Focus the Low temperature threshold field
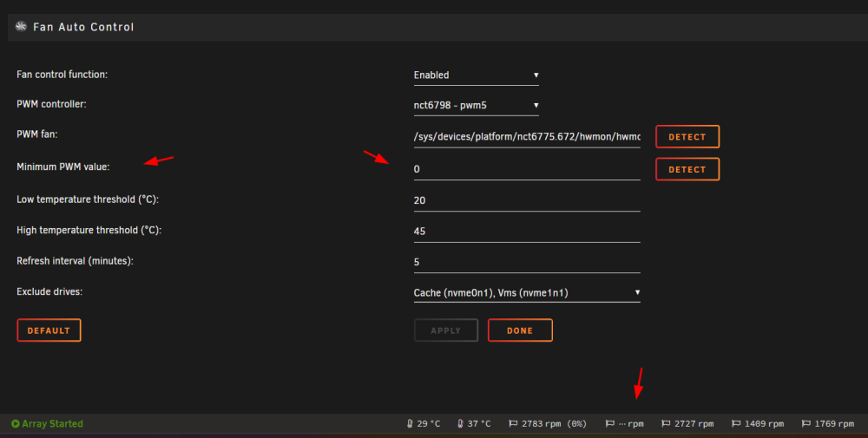The image size is (868, 438). tap(527, 200)
